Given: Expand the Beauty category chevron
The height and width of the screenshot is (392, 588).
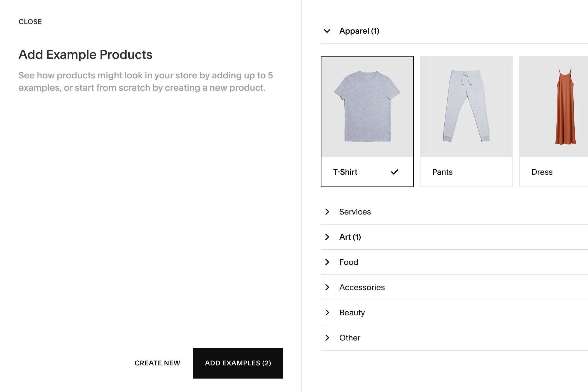Looking at the screenshot, I should pyautogui.click(x=327, y=312).
